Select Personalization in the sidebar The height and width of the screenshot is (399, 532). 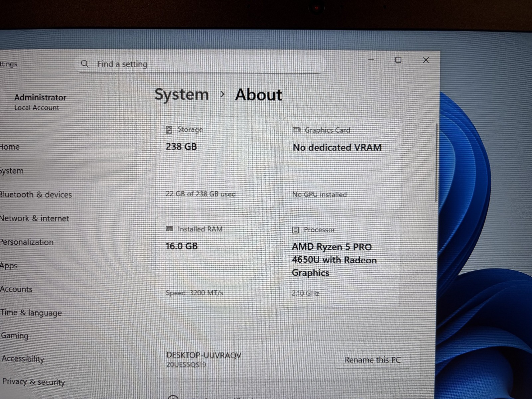27,242
